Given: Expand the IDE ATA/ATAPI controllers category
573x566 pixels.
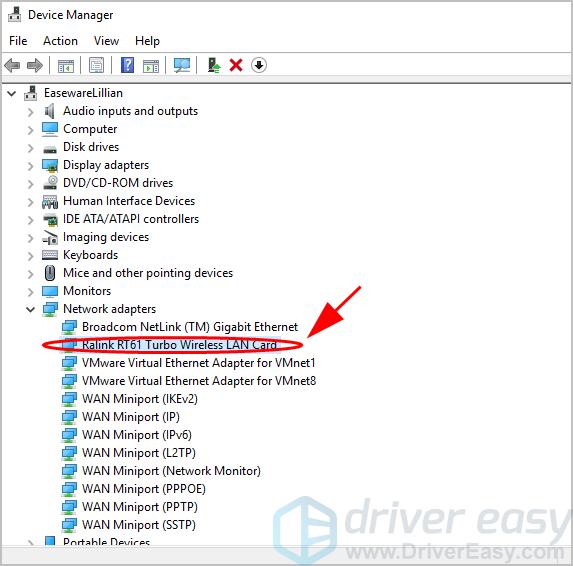Looking at the screenshot, I should pos(31,220).
